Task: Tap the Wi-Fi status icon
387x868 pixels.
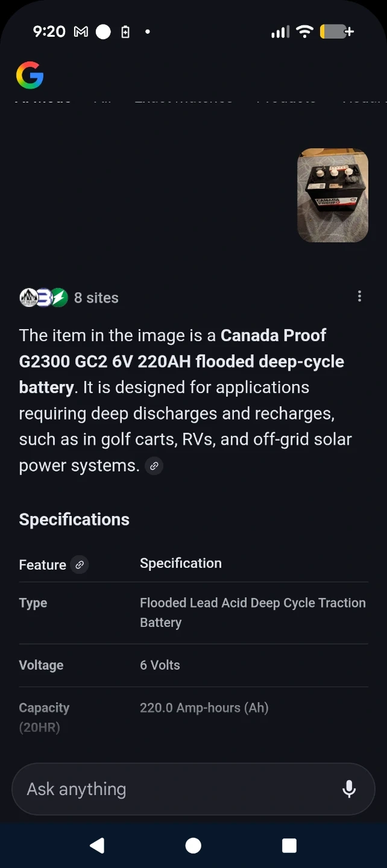Action: tap(305, 32)
